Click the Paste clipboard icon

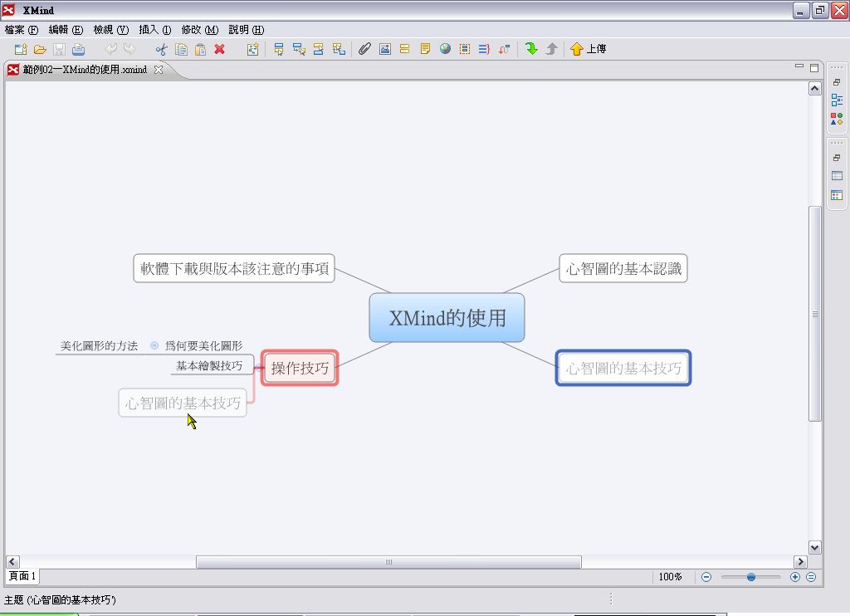click(x=200, y=49)
